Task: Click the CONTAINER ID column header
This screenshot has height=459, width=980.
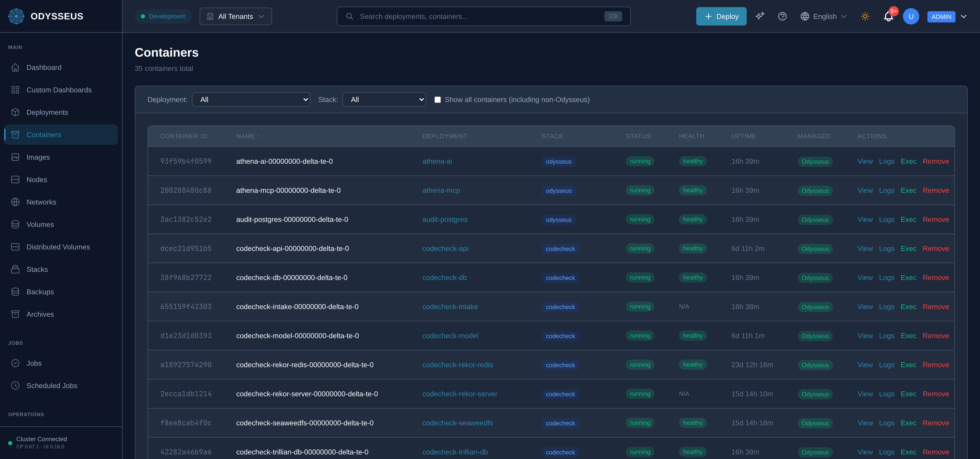Action: (183, 136)
